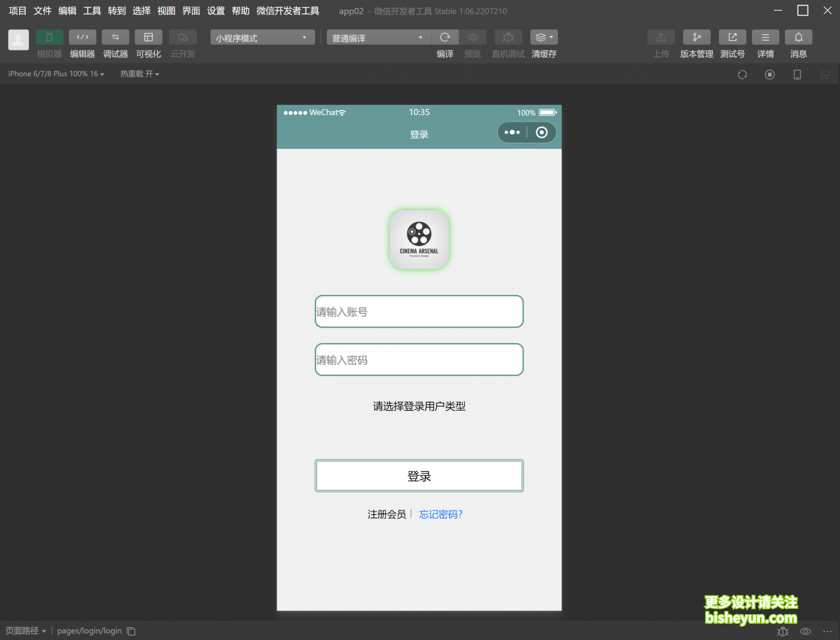Click the simulator refresh icon
The image size is (840, 640).
(x=742, y=74)
